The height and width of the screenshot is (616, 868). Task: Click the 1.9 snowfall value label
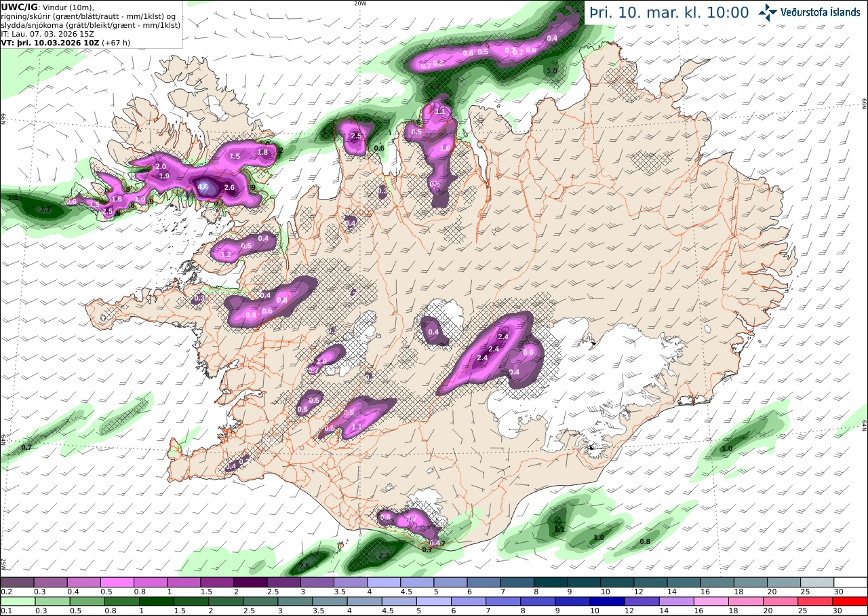(x=164, y=176)
